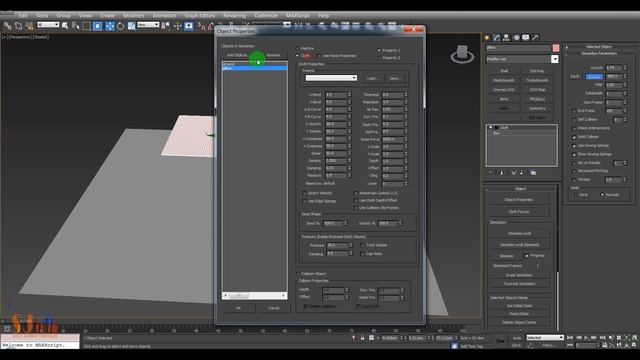Click the Rectangular Selection Region icon

point(87,26)
